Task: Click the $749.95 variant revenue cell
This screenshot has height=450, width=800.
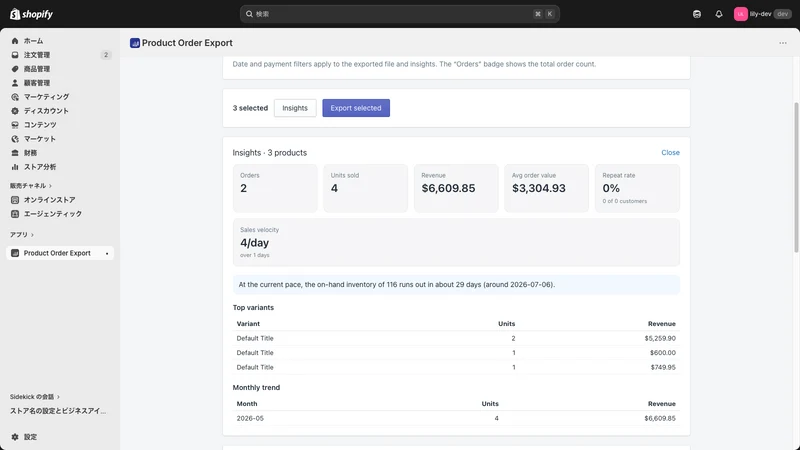Action: pyautogui.click(x=663, y=367)
